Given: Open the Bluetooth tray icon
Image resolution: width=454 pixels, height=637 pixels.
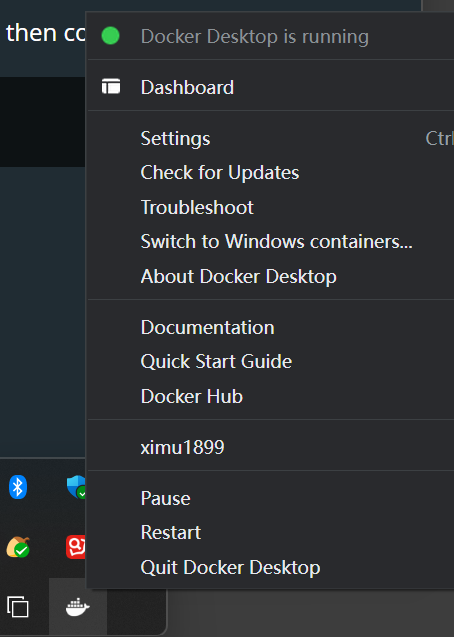Looking at the screenshot, I should click(18, 487).
